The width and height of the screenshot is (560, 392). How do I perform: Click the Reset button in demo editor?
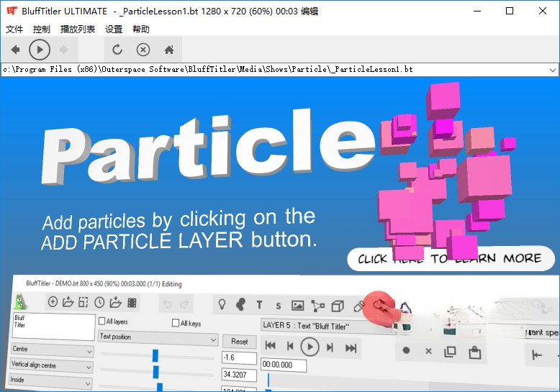239,342
